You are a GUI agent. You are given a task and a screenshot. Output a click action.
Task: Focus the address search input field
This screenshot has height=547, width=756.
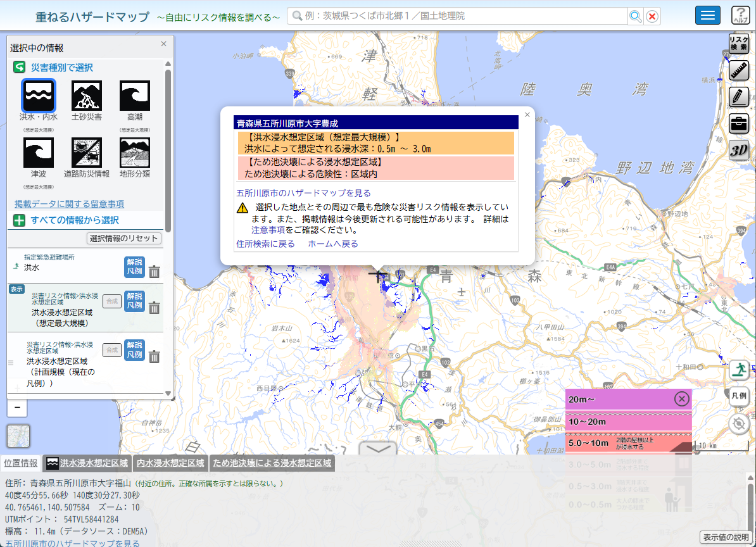458,16
